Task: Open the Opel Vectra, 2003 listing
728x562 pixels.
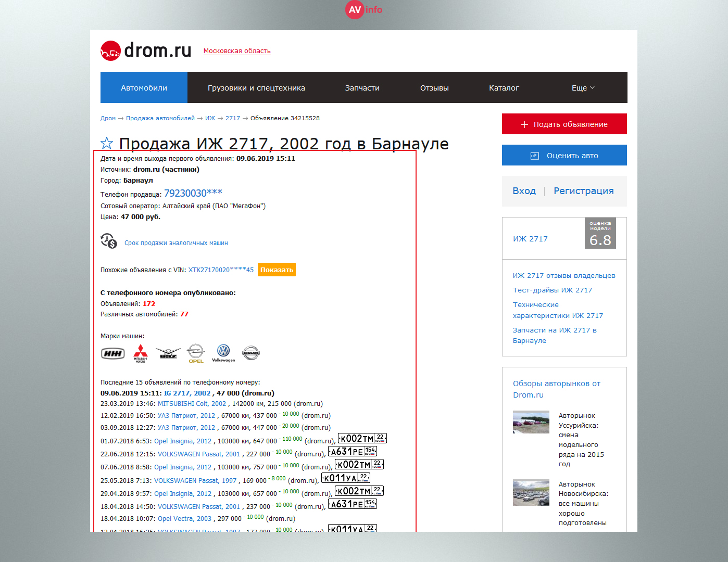Action: click(x=185, y=519)
